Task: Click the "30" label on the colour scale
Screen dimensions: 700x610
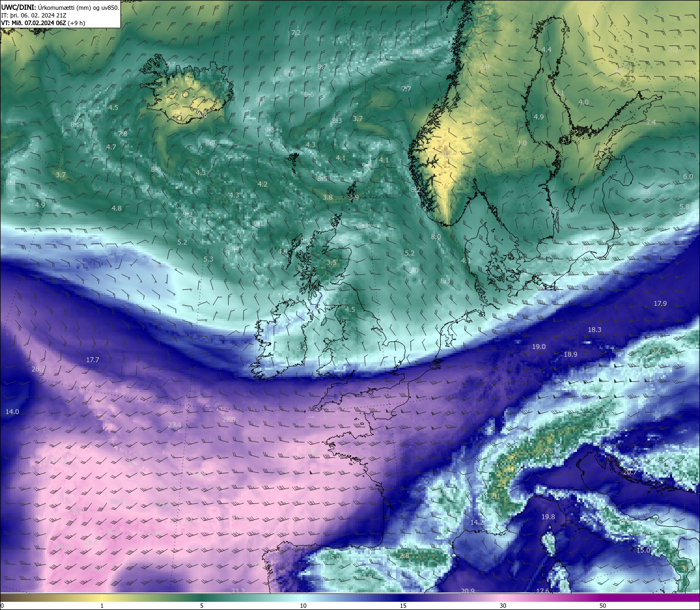Action: [x=503, y=606]
